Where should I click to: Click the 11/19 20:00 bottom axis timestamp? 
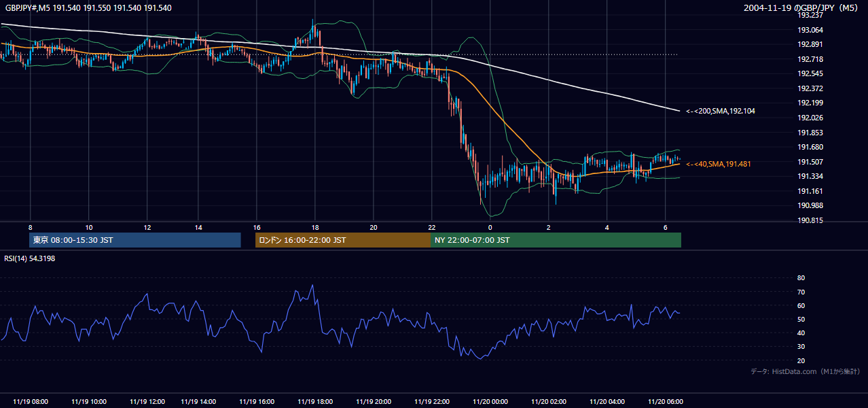[374, 402]
